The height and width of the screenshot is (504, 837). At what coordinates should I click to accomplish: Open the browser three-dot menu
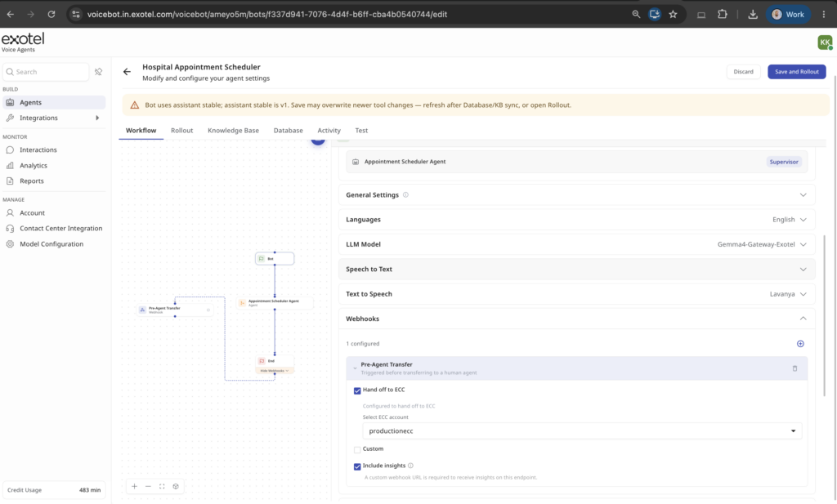tap(824, 15)
